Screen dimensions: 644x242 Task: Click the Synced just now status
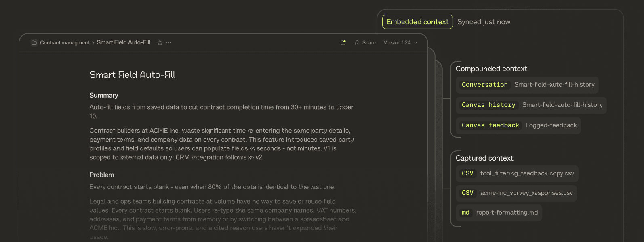(484, 22)
